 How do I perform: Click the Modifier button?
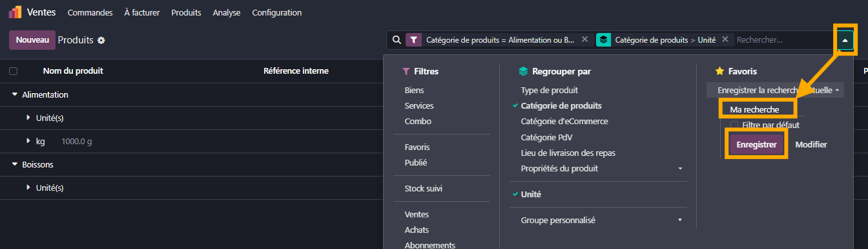[x=811, y=144]
